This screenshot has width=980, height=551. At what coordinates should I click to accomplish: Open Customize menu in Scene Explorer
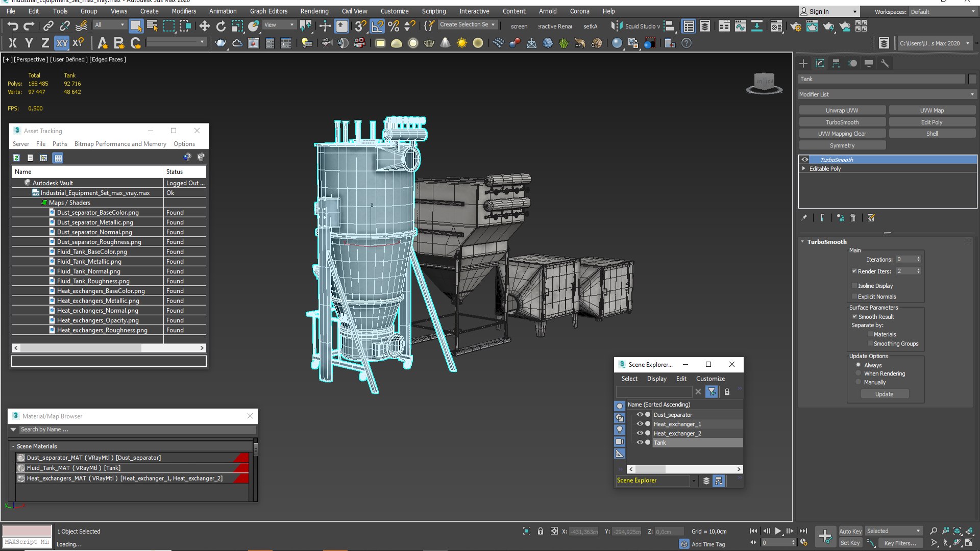pos(710,379)
